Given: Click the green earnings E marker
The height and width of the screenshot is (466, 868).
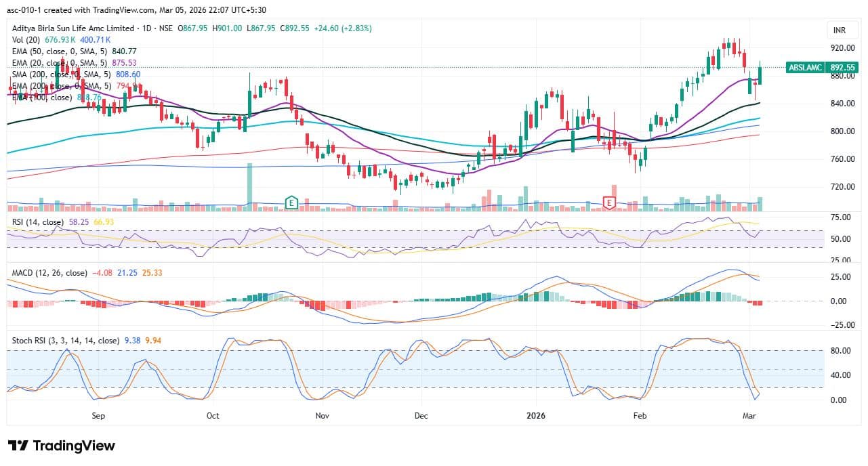Looking at the screenshot, I should coord(291,202).
